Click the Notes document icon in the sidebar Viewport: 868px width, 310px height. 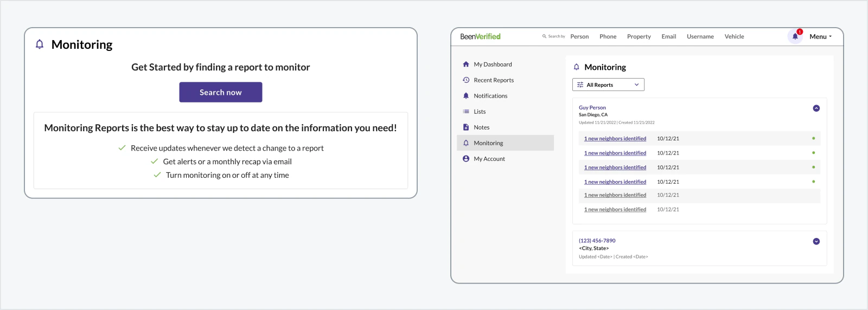tap(466, 127)
